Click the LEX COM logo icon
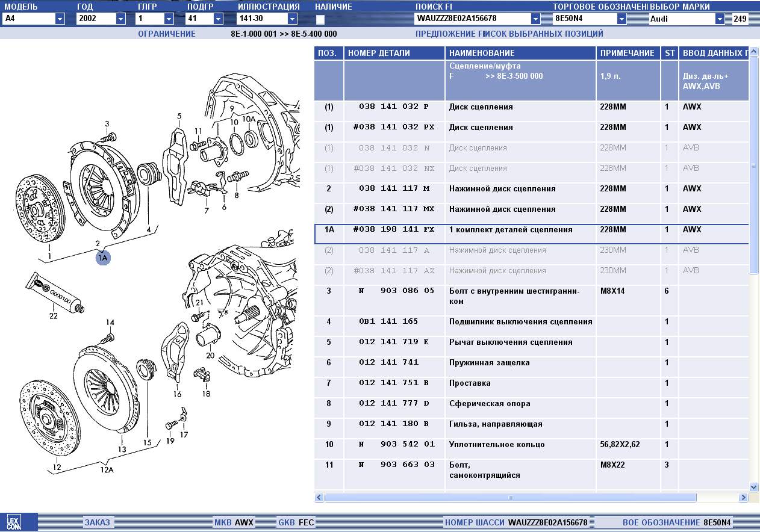This screenshot has width=760, height=532. click(x=13, y=522)
